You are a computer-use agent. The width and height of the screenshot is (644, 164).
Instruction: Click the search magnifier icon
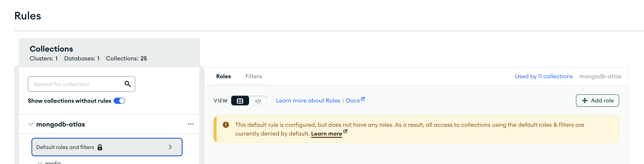(x=128, y=84)
